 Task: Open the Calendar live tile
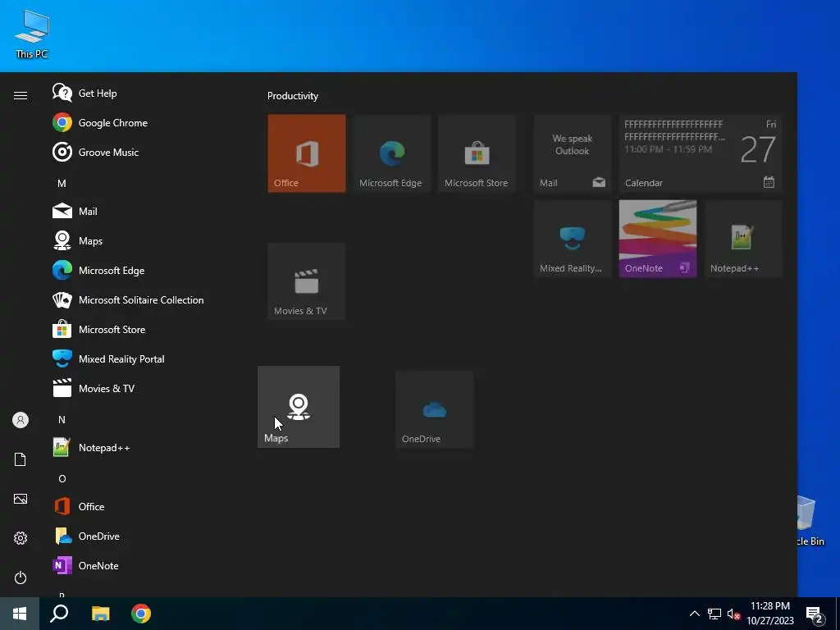point(701,153)
